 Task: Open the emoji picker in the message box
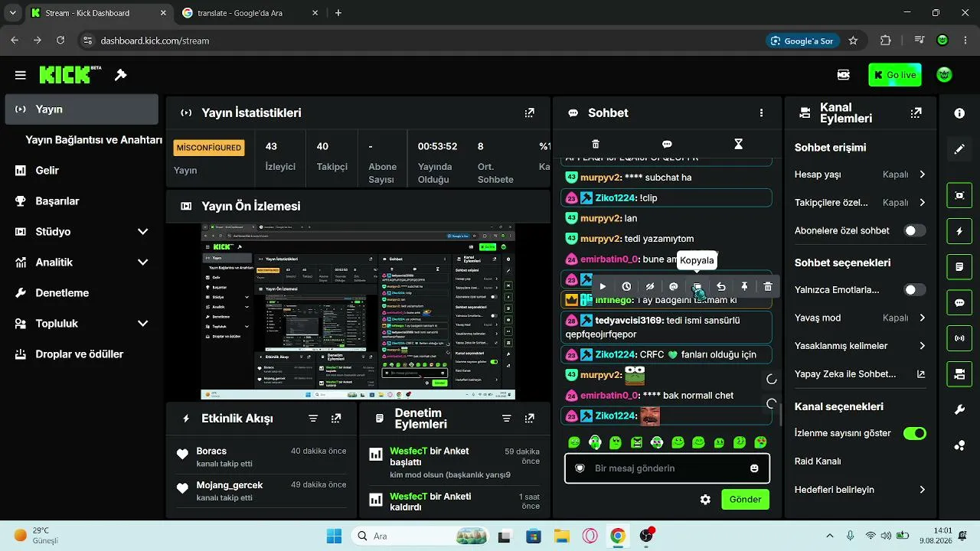754,468
